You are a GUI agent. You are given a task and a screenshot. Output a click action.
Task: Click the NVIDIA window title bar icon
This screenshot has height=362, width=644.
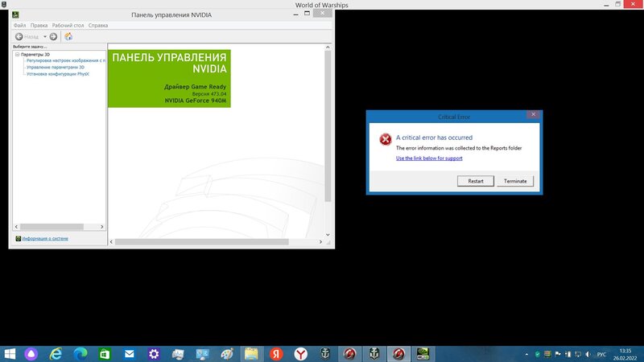[15, 14]
